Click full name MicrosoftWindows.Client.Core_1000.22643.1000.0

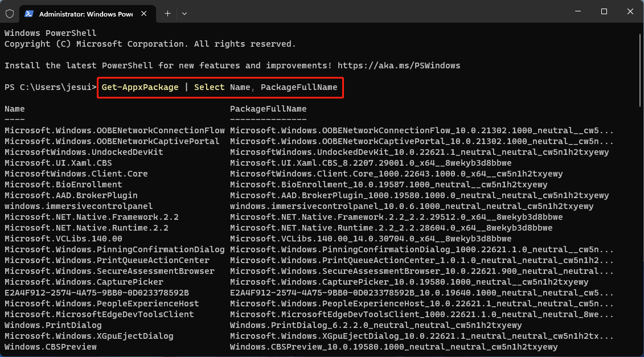396,174
